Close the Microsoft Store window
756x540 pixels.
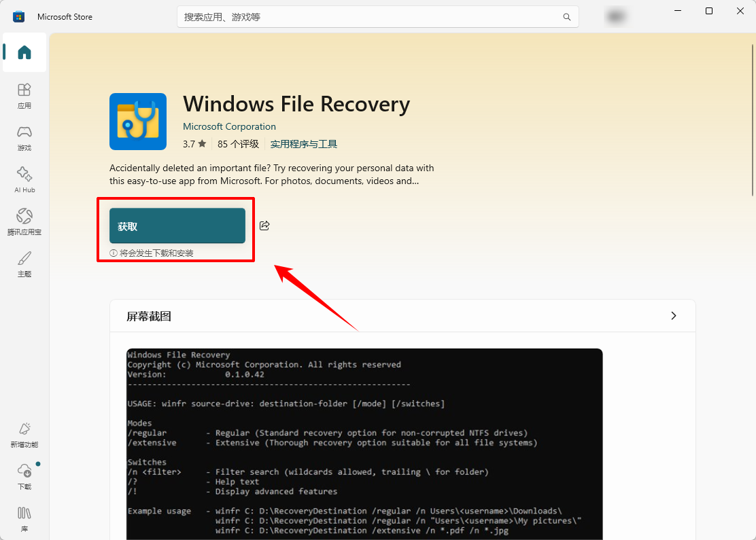click(x=740, y=11)
